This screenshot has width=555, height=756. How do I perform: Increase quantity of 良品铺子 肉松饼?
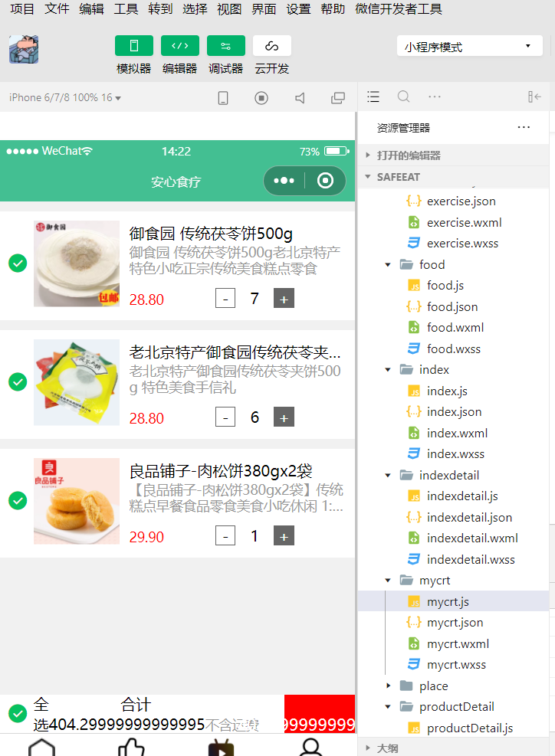point(284,535)
